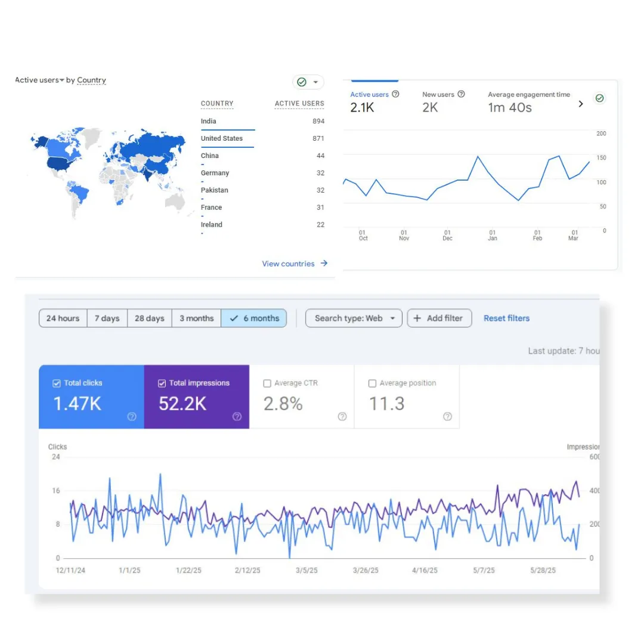This screenshot has height=644, width=644.
Task: Click the Average CTR help icon
Action: click(x=342, y=417)
